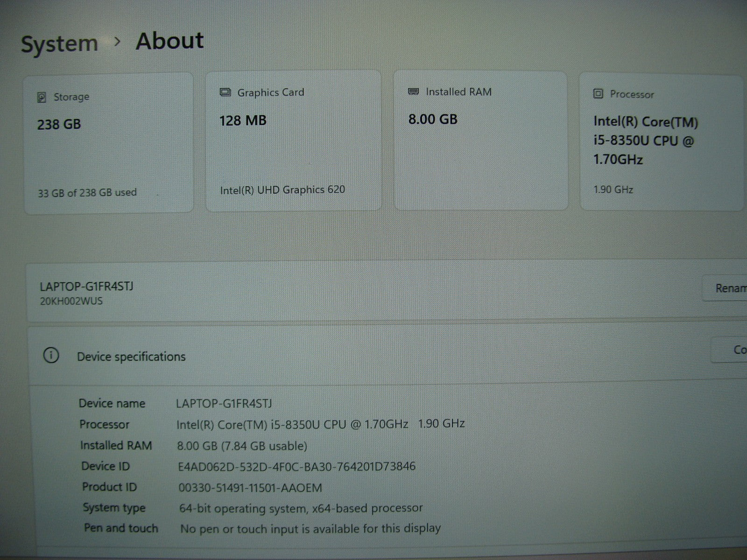747x560 pixels.
Task: Click the Device specifications info icon
Action: tap(51, 356)
